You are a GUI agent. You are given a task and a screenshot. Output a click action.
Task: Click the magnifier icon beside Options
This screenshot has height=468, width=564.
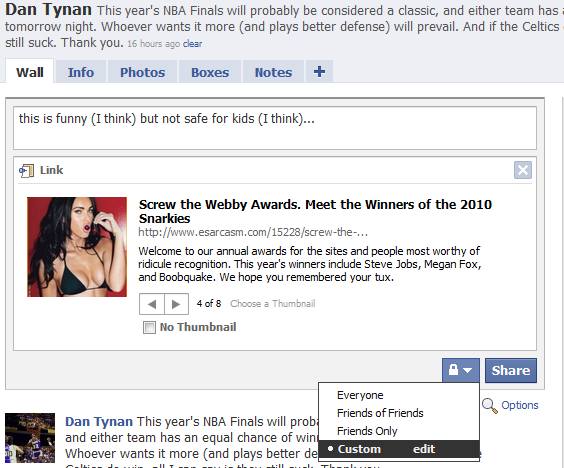[x=490, y=406]
